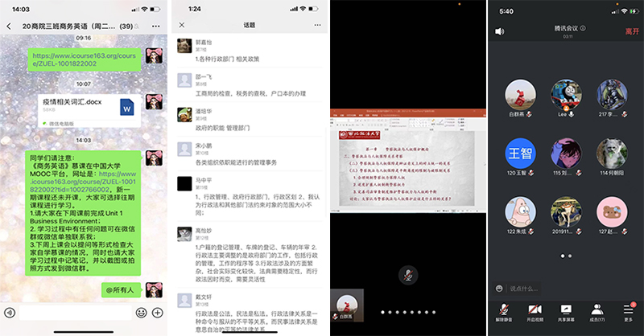Image resolution: width=644 pixels, height=336 pixels.
Task: Turn on the camera with 开启视频
Action: (534, 312)
